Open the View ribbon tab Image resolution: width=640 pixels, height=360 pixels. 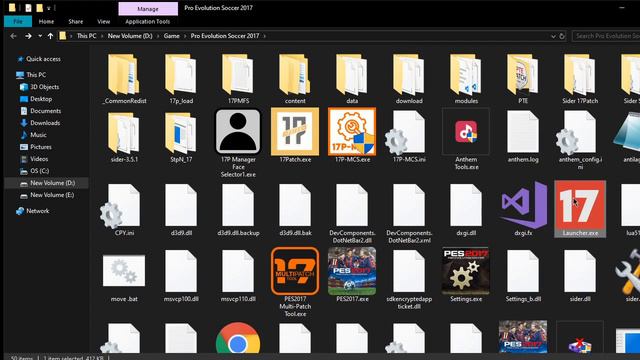pyautogui.click(x=104, y=21)
